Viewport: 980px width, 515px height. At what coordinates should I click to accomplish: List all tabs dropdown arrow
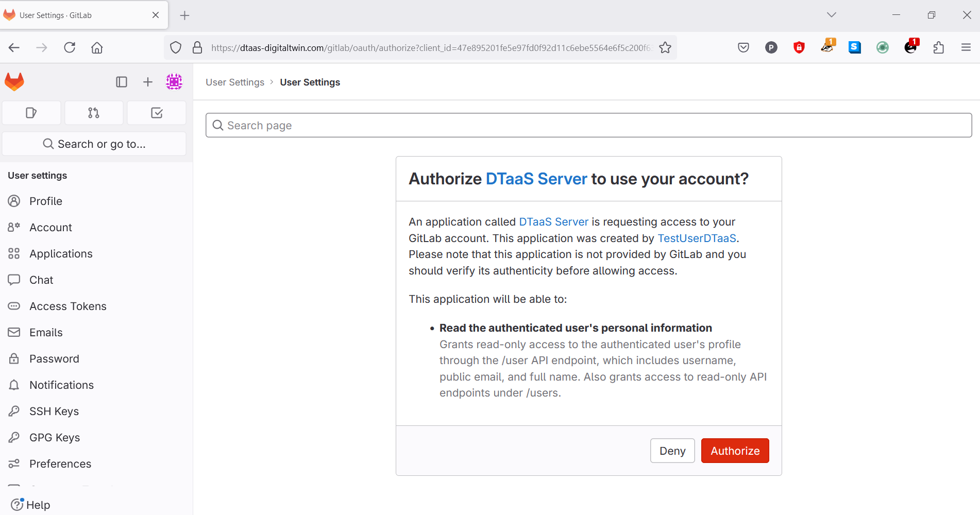(x=832, y=15)
